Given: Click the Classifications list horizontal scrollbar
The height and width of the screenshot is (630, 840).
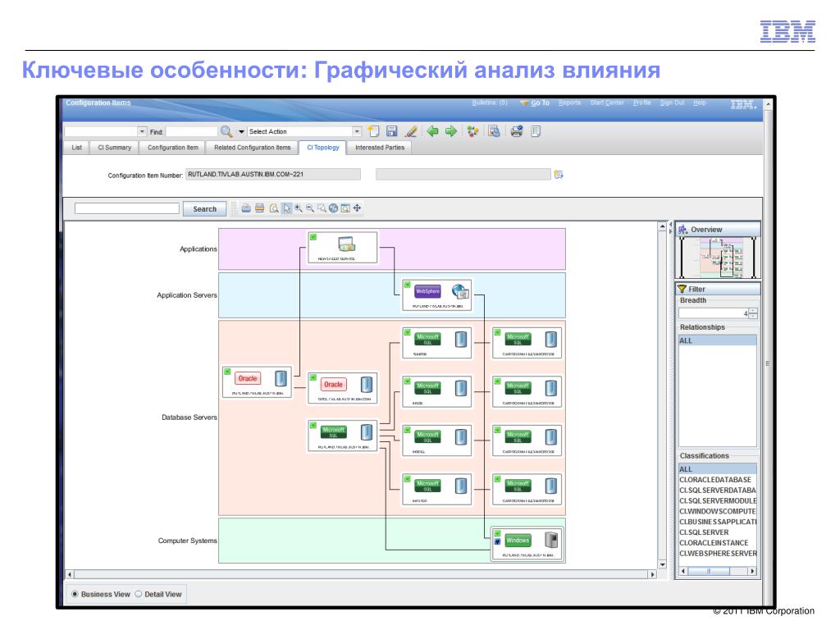Looking at the screenshot, I should tap(717, 571).
